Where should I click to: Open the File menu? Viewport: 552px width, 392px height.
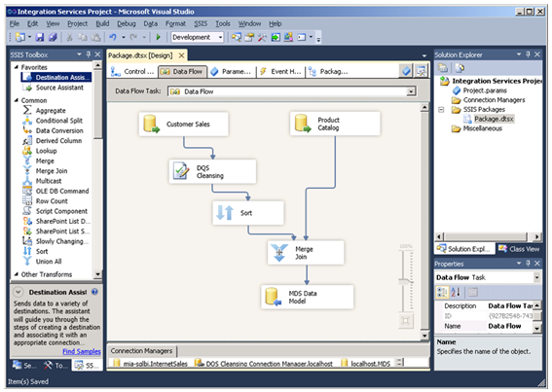point(15,23)
